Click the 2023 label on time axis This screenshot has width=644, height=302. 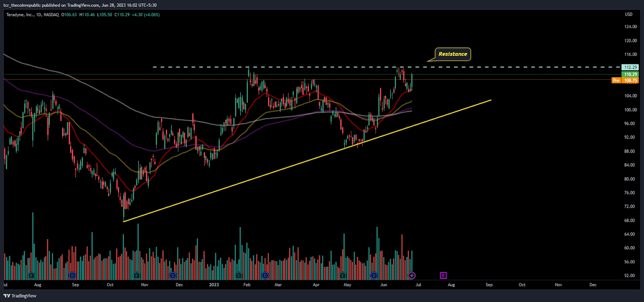(214, 285)
